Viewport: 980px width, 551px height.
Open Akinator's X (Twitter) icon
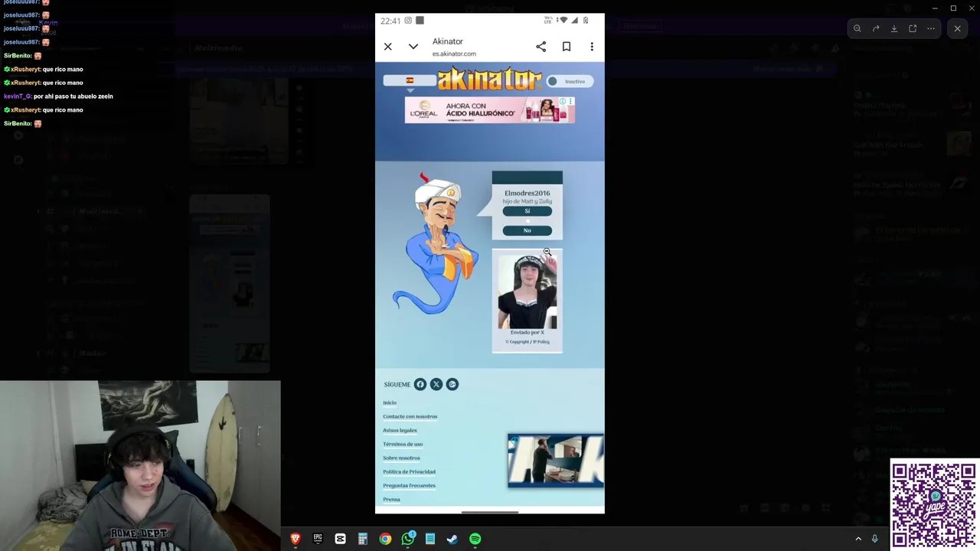click(x=436, y=384)
